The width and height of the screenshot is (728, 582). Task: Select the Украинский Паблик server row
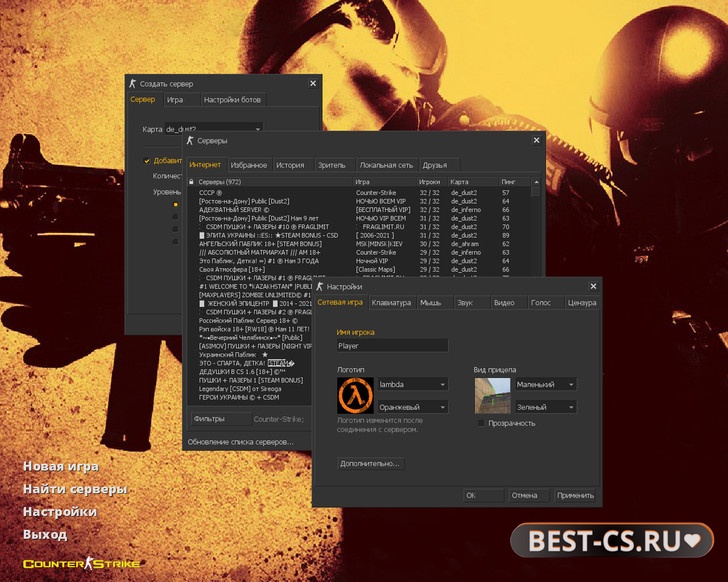click(251, 355)
